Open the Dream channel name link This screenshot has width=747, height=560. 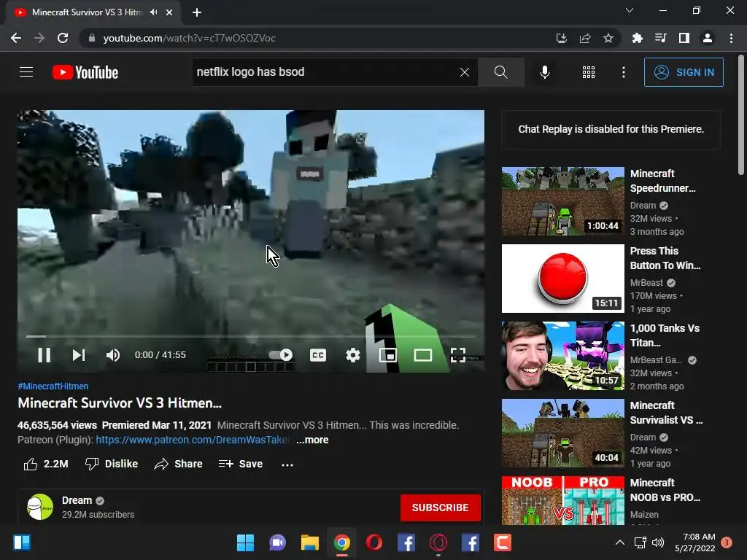coord(77,500)
